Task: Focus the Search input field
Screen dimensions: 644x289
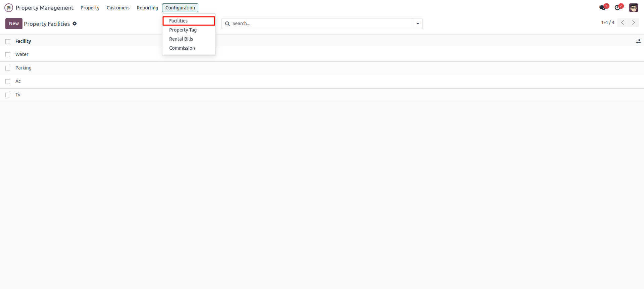Action: (321, 24)
